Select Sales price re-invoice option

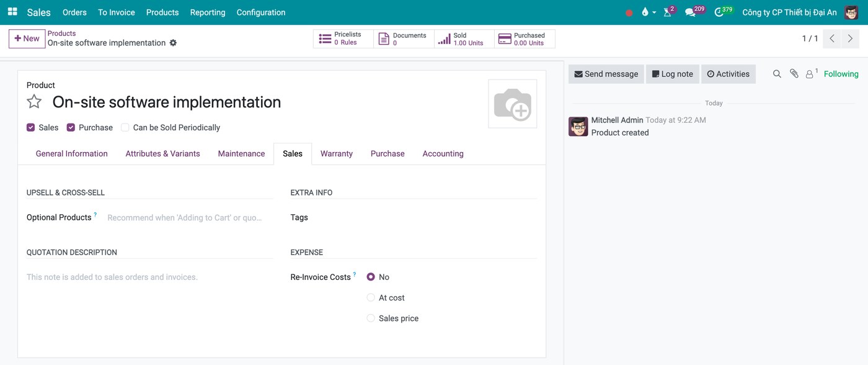[371, 318]
